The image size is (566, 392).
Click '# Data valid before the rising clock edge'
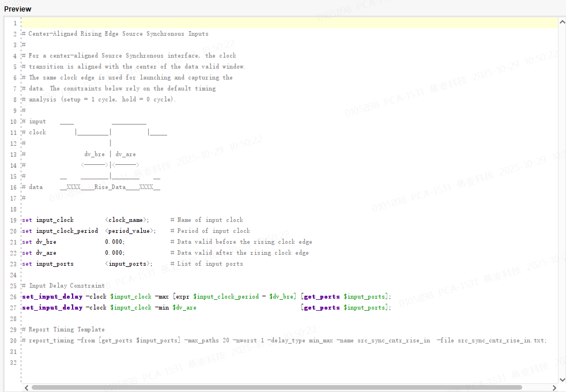tap(241, 242)
